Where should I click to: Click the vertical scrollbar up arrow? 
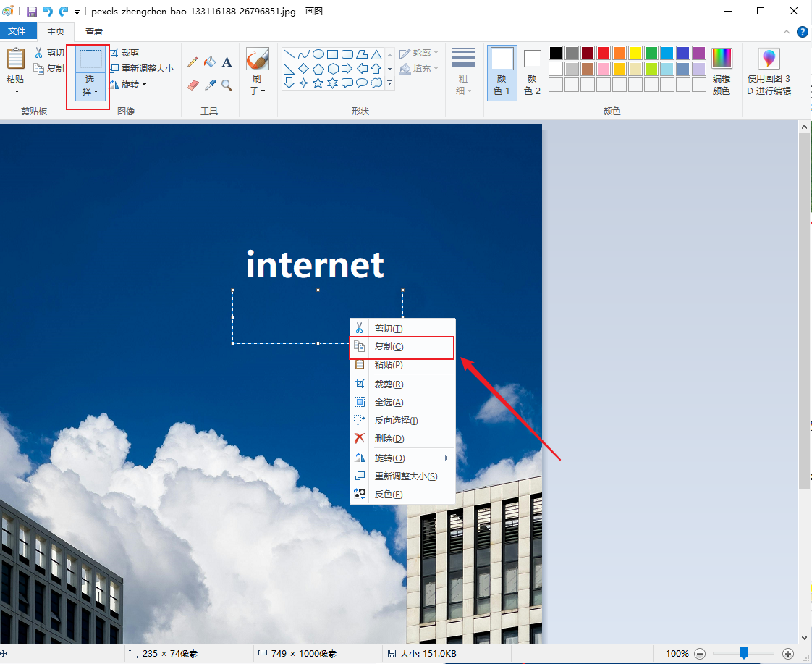coord(804,127)
